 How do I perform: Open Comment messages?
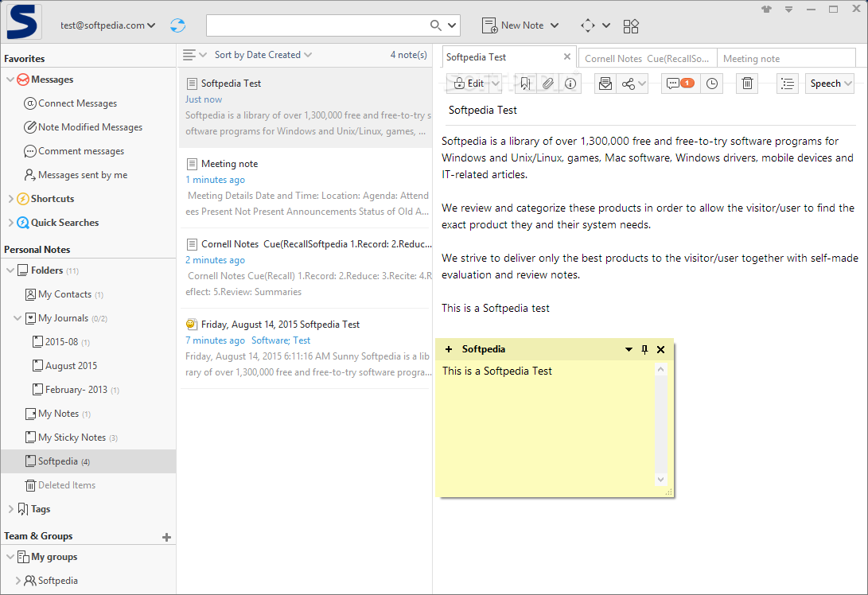point(81,151)
